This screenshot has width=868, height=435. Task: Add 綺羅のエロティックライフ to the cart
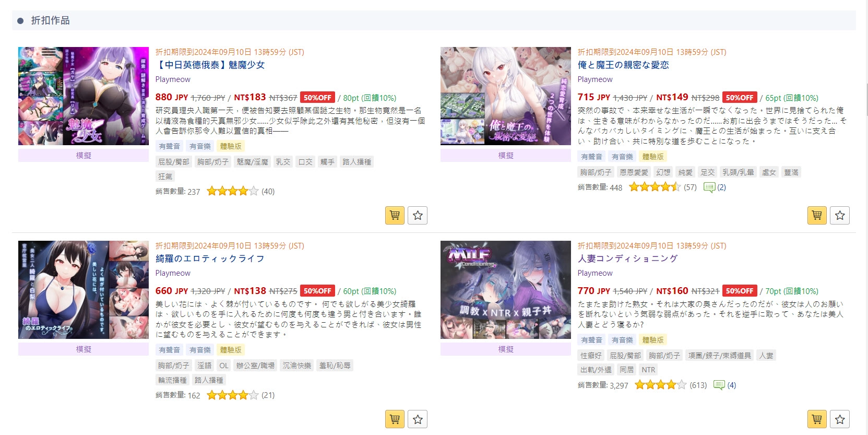(x=395, y=419)
